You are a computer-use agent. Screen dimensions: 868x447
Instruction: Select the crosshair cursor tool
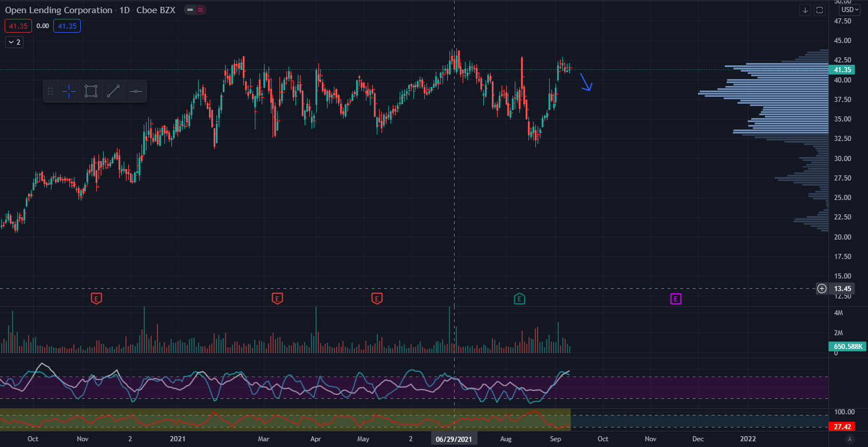click(x=69, y=91)
